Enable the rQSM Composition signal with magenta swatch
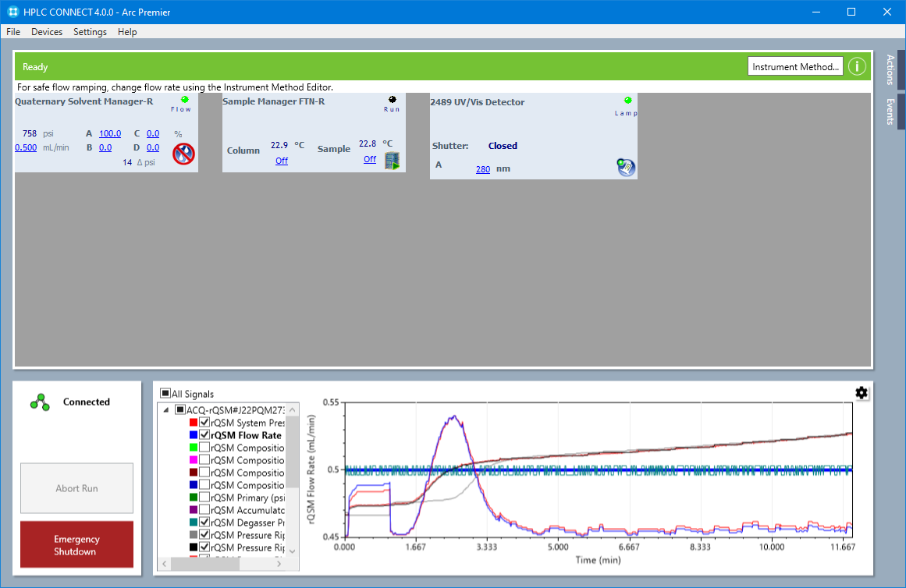Screen dimensions: 906x588 [204, 460]
